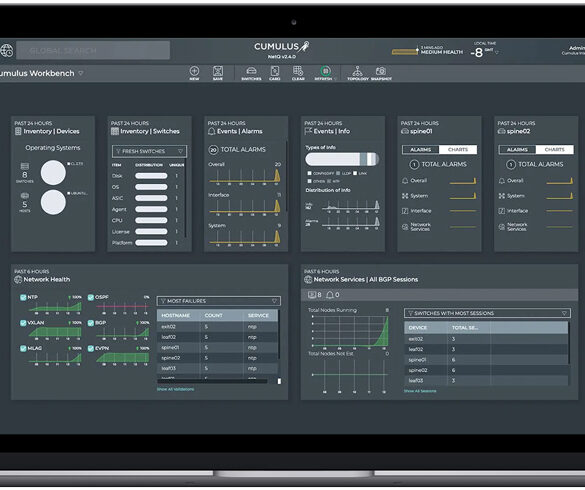Open the Fresh Switches filter dropdown

(x=149, y=151)
